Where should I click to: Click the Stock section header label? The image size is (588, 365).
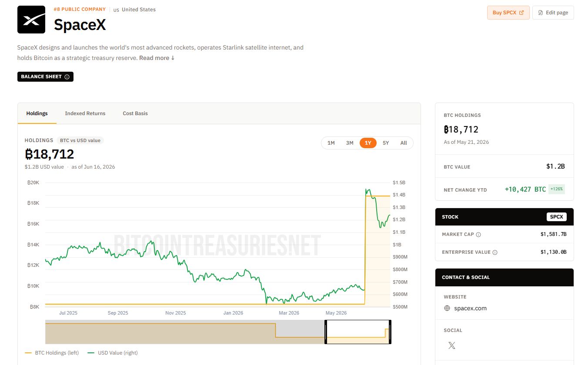pos(450,217)
